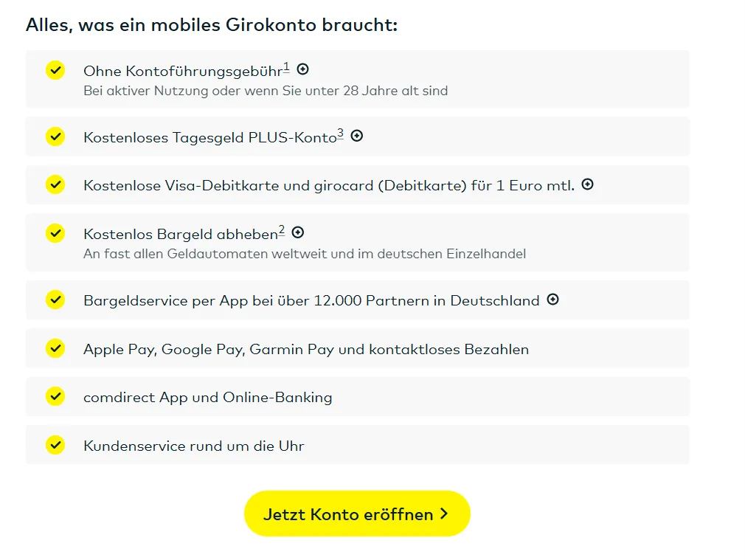This screenshot has width=745, height=560.
Task: Click yellow checkmark next to Visa-Debitkarte row
Action: pos(55,184)
